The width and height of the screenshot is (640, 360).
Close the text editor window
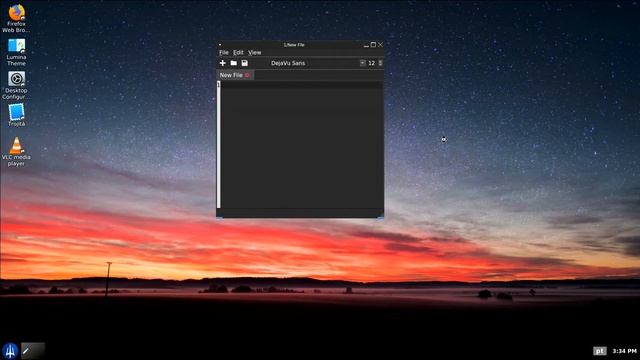click(x=380, y=44)
